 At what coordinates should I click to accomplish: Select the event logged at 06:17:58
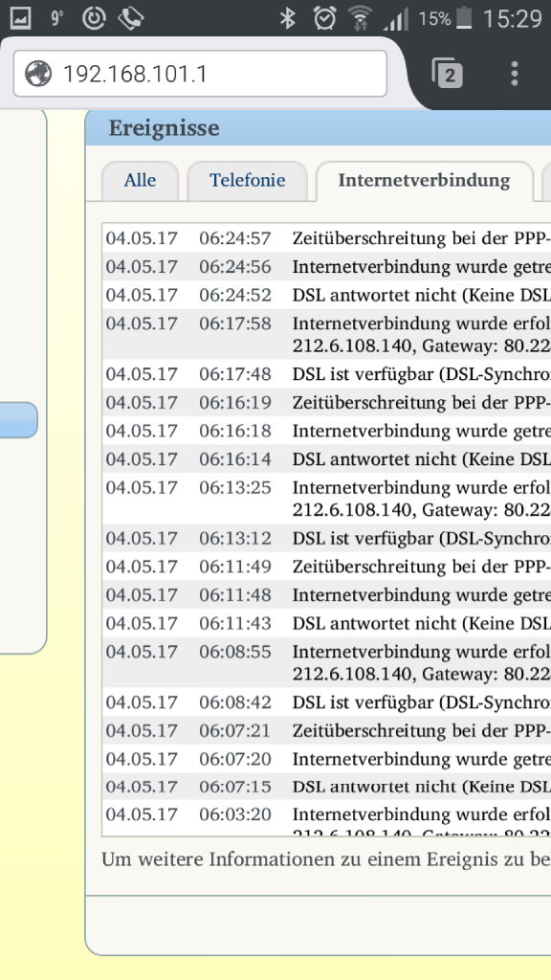[x=327, y=334]
